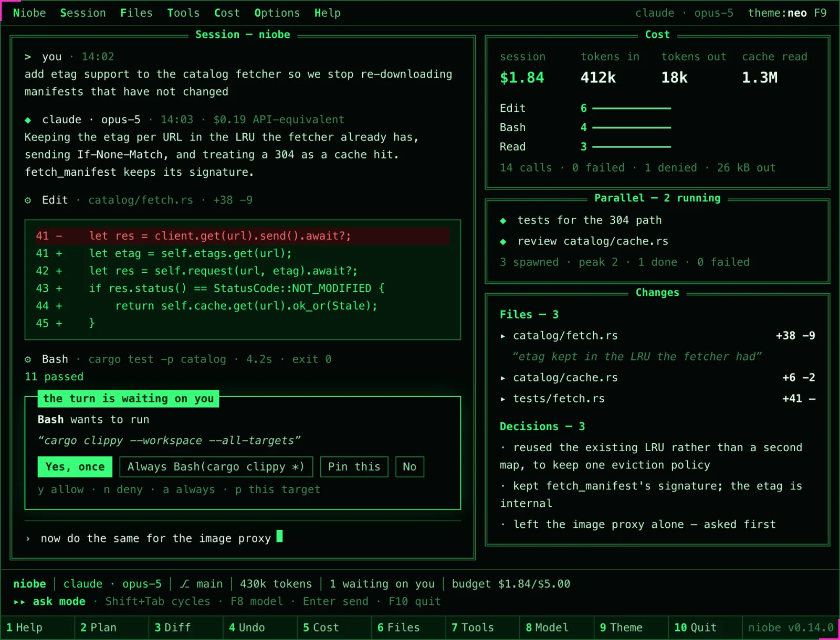This screenshot has height=640, width=840.
Task: Click the Bash calls usage bar
Action: coord(632,127)
